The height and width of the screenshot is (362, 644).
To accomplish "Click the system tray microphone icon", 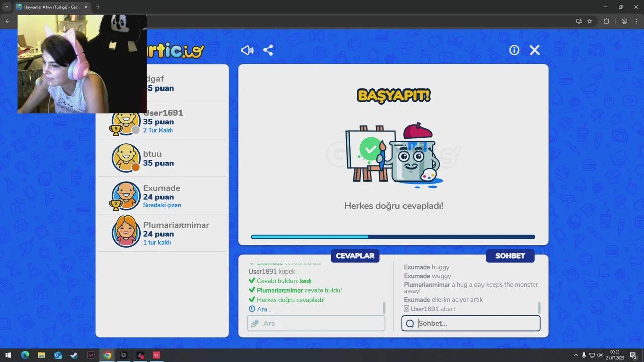I will [584, 355].
